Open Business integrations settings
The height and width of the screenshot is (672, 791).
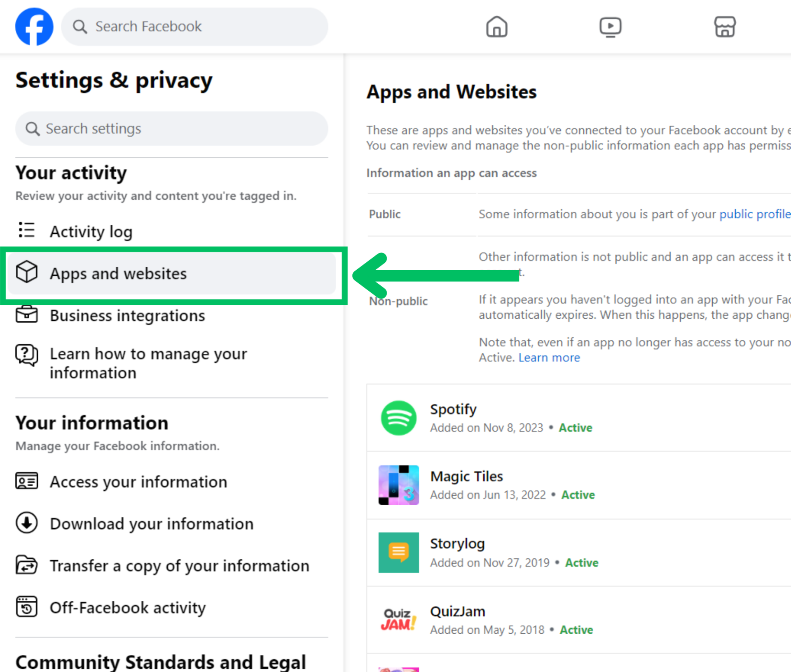[x=127, y=316]
